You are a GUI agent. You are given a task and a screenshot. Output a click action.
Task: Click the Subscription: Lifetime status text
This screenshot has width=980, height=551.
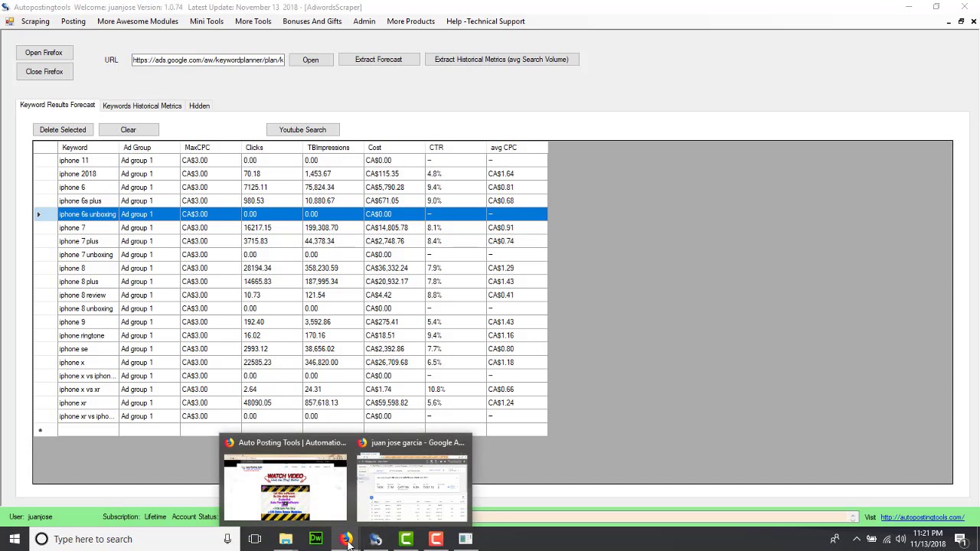tap(134, 517)
